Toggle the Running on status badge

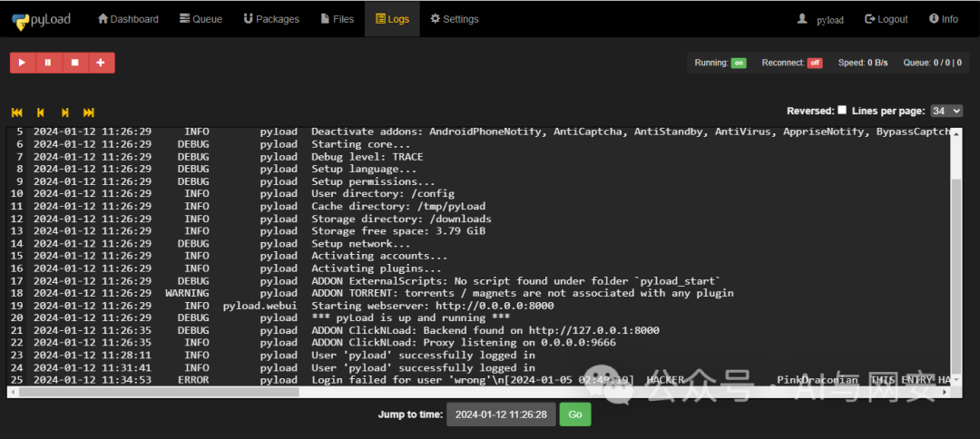click(x=739, y=63)
